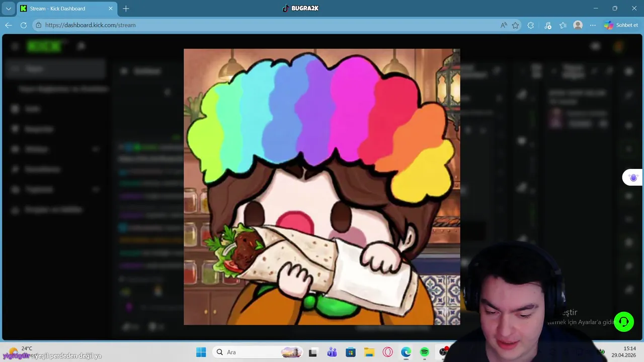Open the browser Extensions menu
Viewport: 644px width, 362px height.
coord(531,25)
